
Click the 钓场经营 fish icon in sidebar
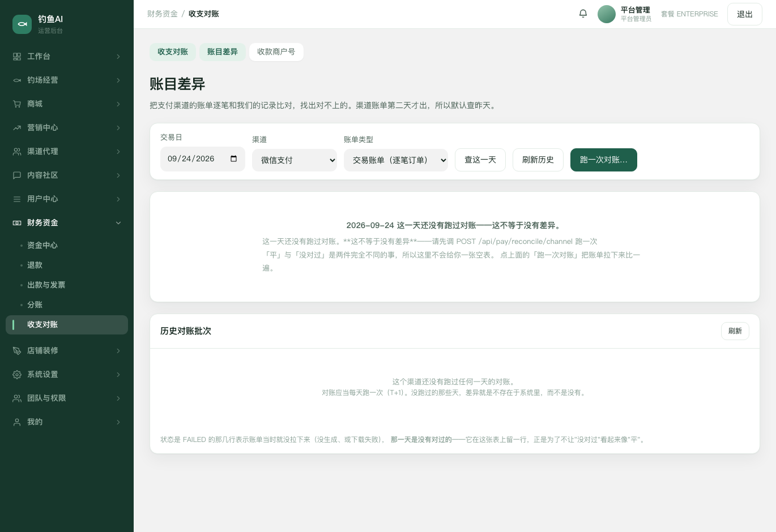pos(17,80)
